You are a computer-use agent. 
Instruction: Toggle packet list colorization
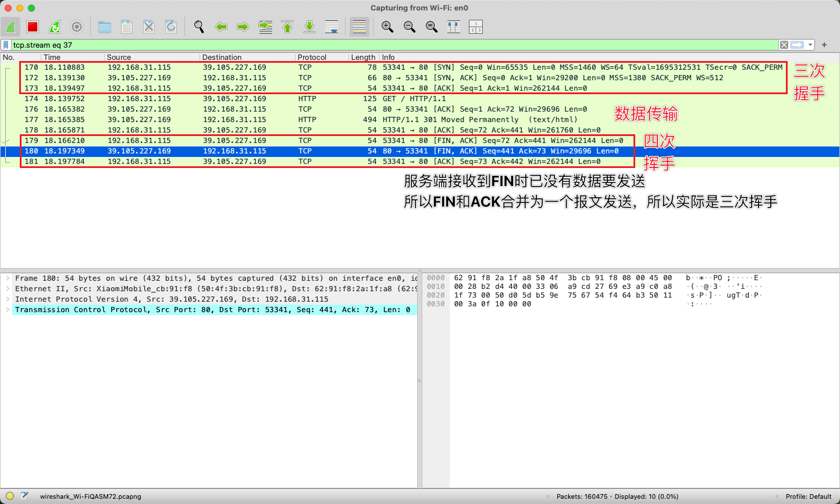[360, 27]
